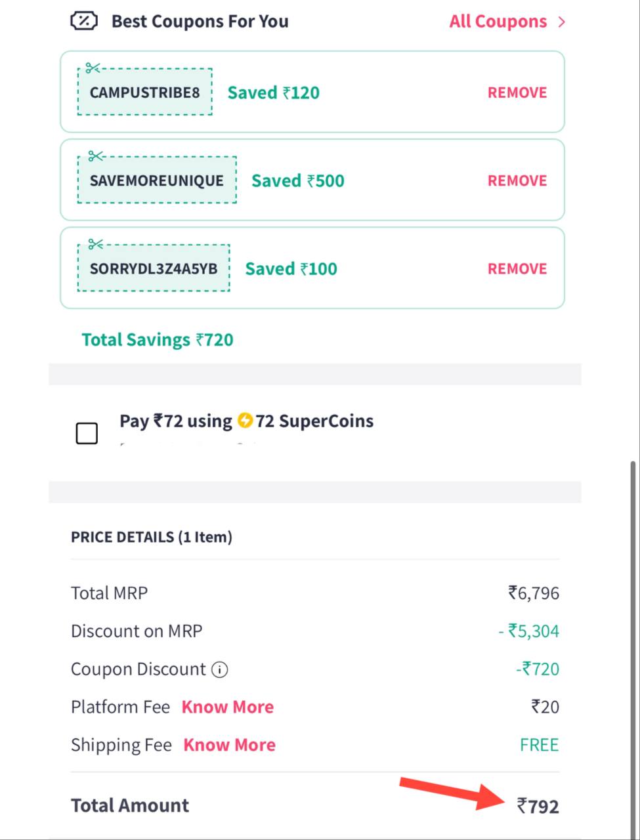
Task: Select the SORRYDL3Z4A5YB coupon code box
Action: click(154, 268)
